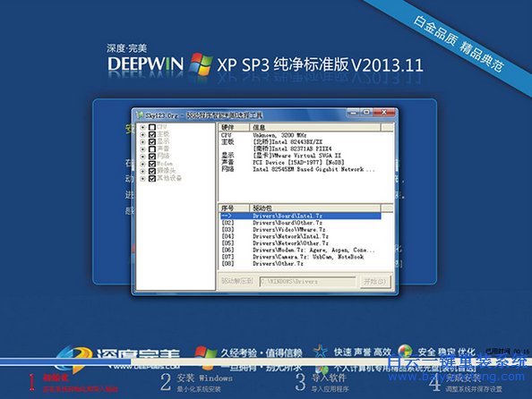Screen dimensions: 532x399
Task: Select Drivers\Video\VMware.7z row
Action: tap(300, 230)
